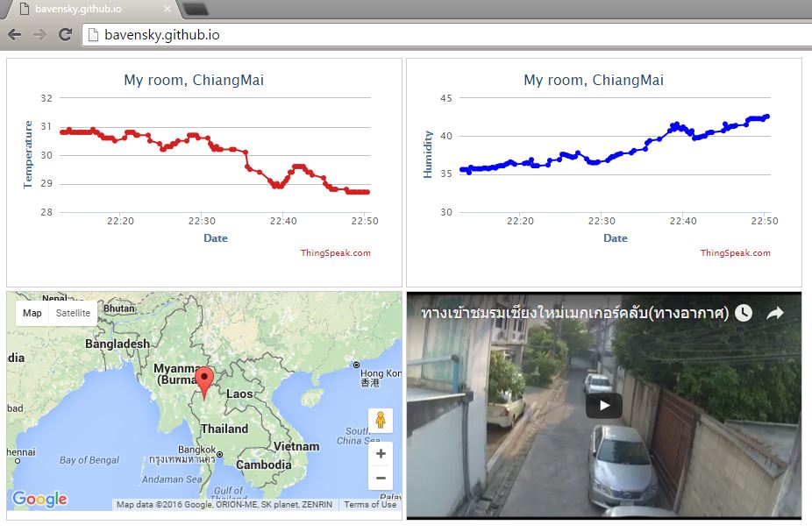The height and width of the screenshot is (532, 812).
Task: Close the bavensky.github.io tab
Action: coord(167,9)
